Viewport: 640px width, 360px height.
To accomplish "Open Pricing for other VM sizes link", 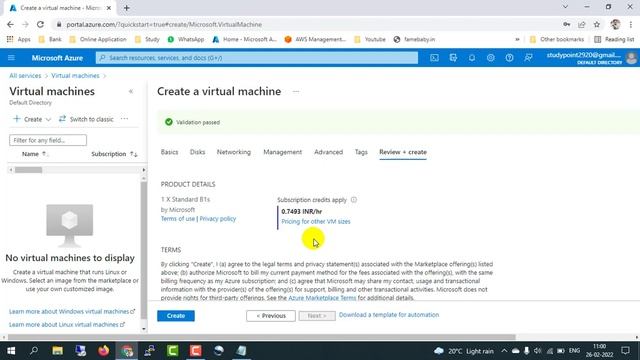I will (x=316, y=221).
